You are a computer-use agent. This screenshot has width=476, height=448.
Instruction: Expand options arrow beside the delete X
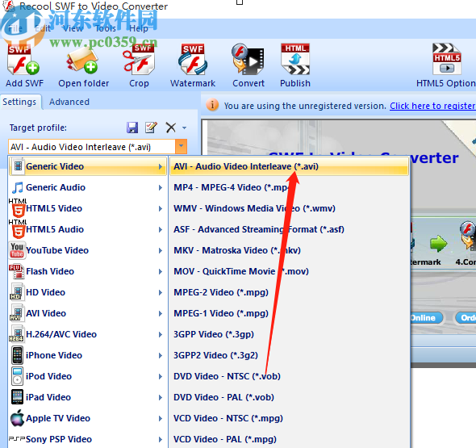click(x=184, y=128)
